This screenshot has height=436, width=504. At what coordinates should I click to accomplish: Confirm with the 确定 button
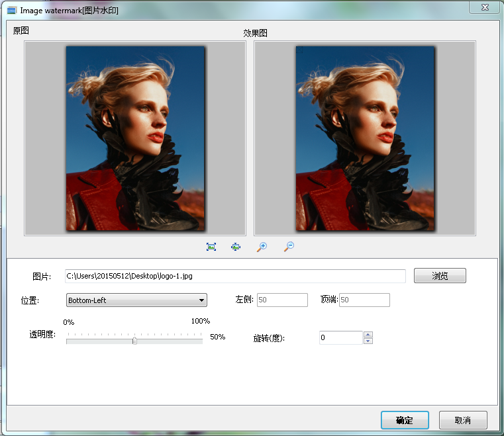[405, 420]
